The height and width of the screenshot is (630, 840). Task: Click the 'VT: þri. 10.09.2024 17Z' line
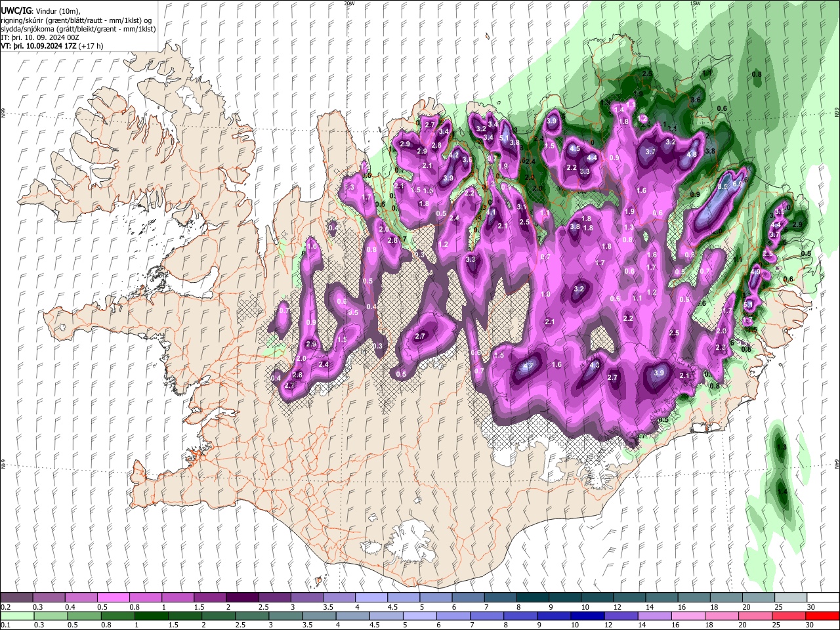pos(39,47)
